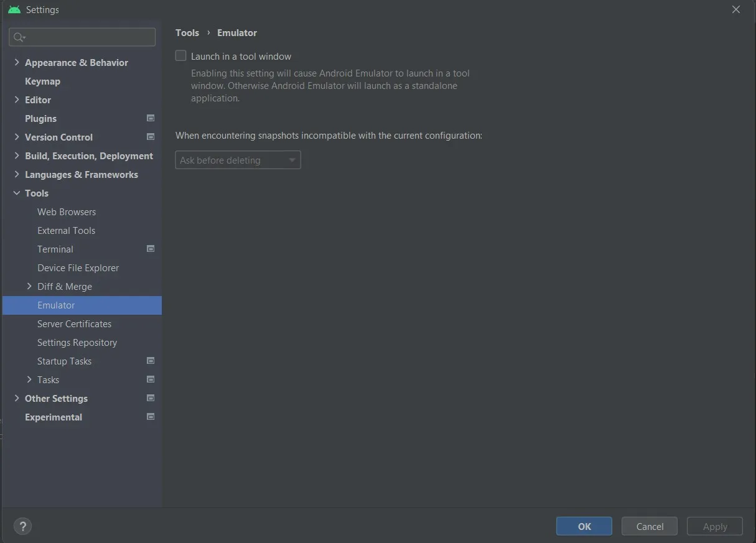Expand the Diff & Merge arrow
The image size is (756, 543).
[x=29, y=286]
